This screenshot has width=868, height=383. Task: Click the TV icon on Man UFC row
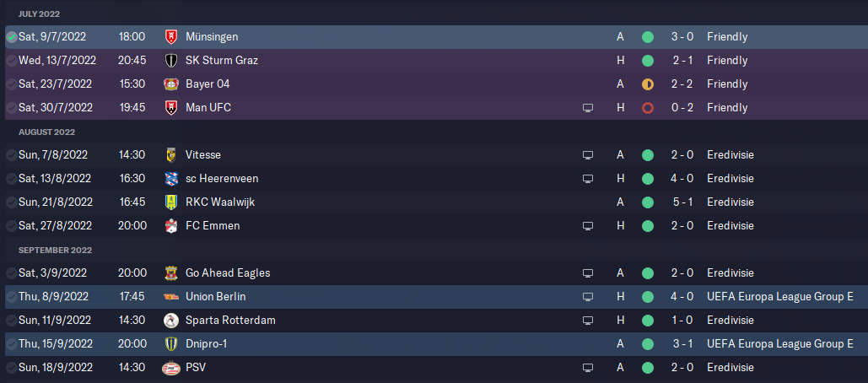588,108
